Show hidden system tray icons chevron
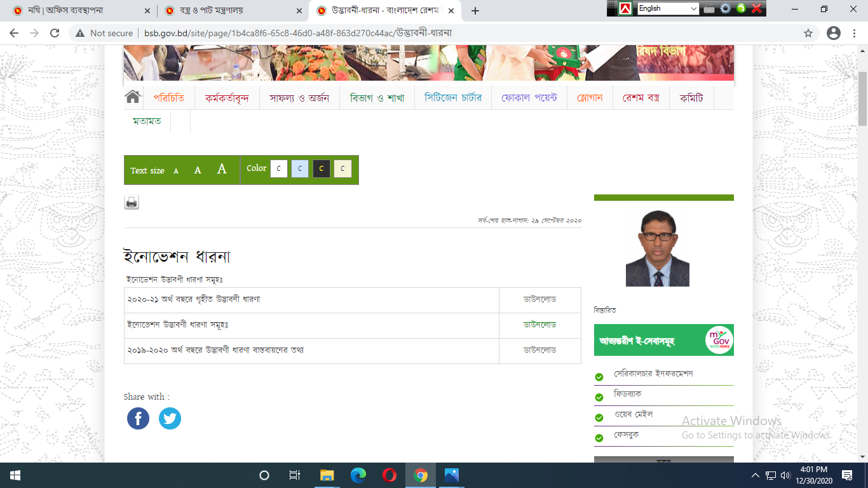Viewport: 868px width, 488px height. click(x=756, y=475)
